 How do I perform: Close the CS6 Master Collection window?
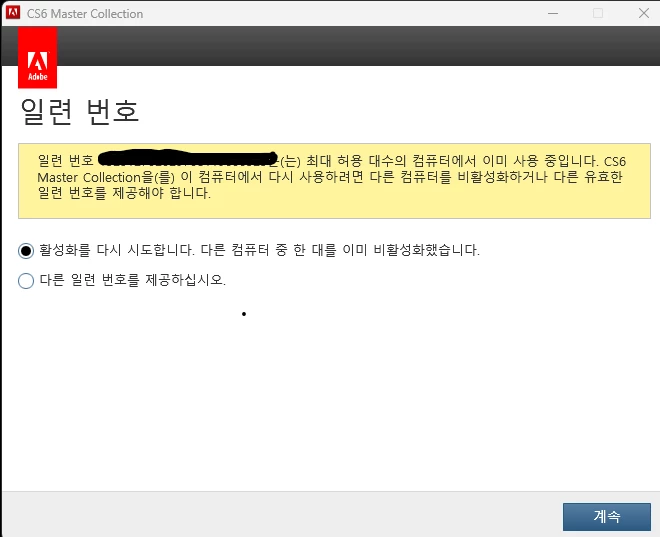coord(644,13)
